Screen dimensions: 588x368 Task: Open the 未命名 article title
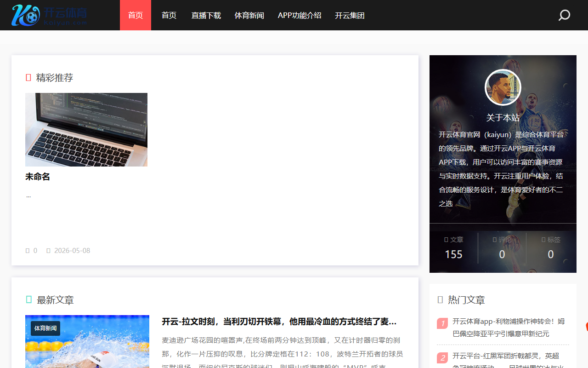pos(38,177)
